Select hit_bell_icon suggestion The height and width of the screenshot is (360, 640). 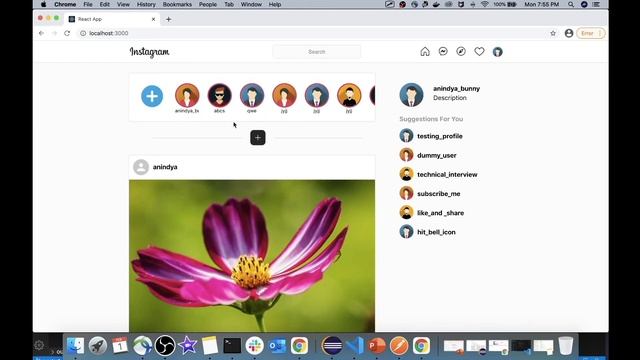pyautogui.click(x=436, y=232)
